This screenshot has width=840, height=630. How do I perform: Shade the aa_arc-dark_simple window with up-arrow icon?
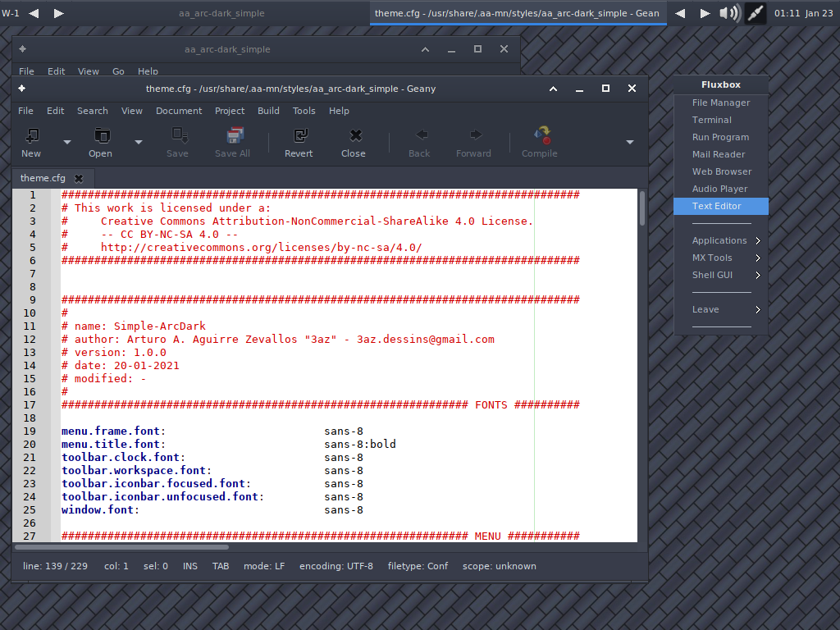coord(426,49)
